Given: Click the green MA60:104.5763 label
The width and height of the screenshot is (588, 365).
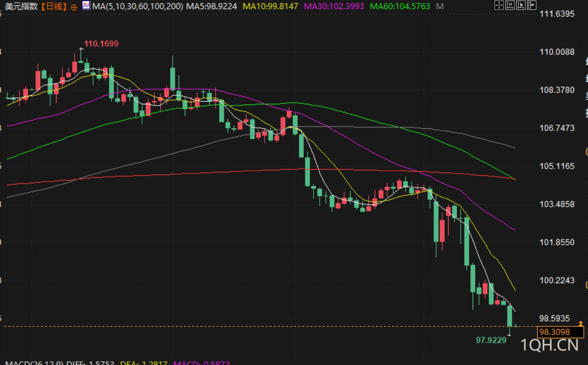Looking at the screenshot, I should click(400, 7).
